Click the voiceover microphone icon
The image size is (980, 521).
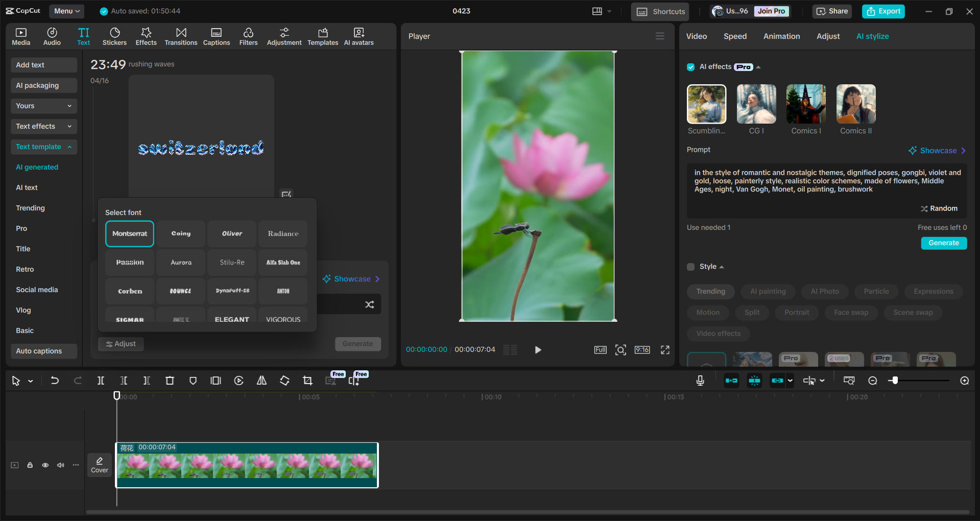pos(700,380)
